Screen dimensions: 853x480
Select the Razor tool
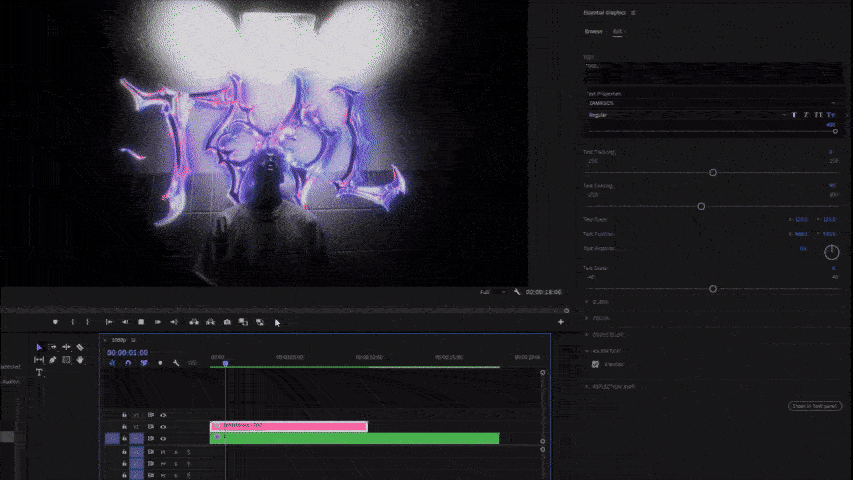[79, 347]
